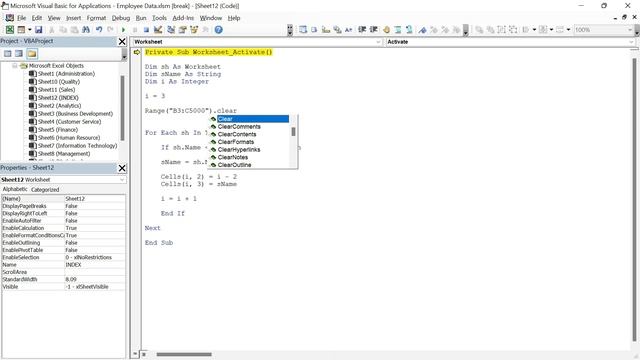Screen dimensions: 640x360
Task: Open the Center controls dropdown arrow
Action: (551, 29)
